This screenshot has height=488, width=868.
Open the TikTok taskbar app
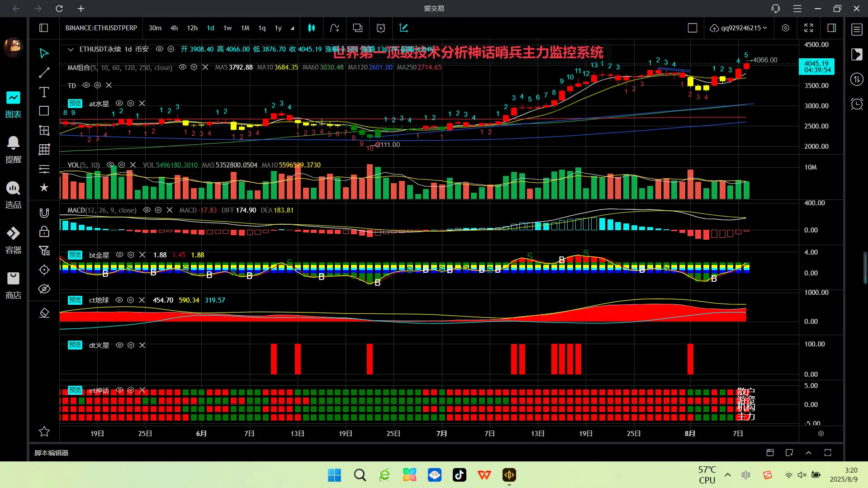[x=460, y=475]
